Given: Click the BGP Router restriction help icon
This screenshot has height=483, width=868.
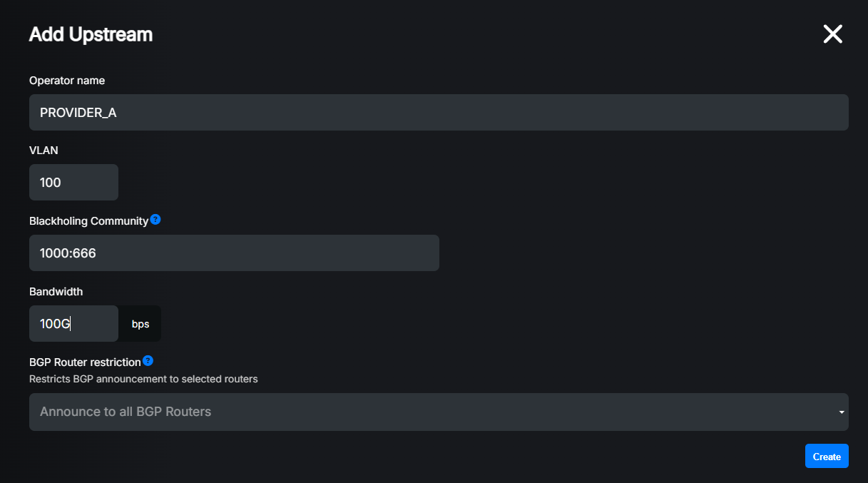Looking at the screenshot, I should (x=148, y=360).
